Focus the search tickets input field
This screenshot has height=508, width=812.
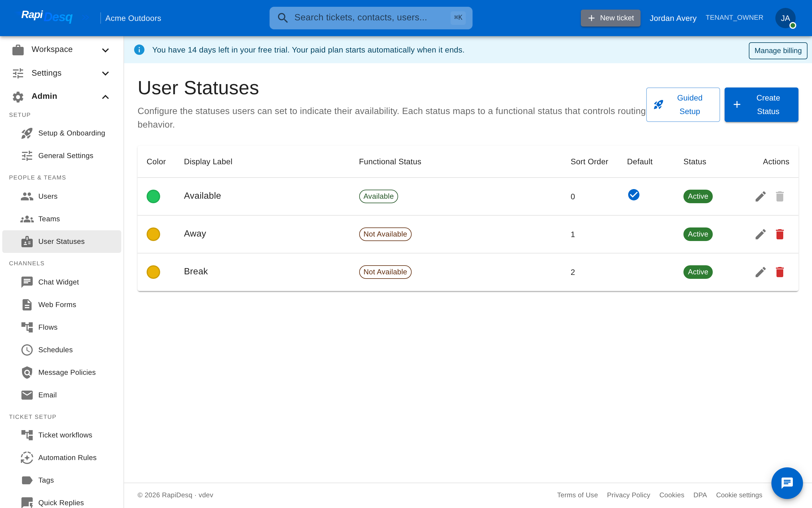[371, 18]
